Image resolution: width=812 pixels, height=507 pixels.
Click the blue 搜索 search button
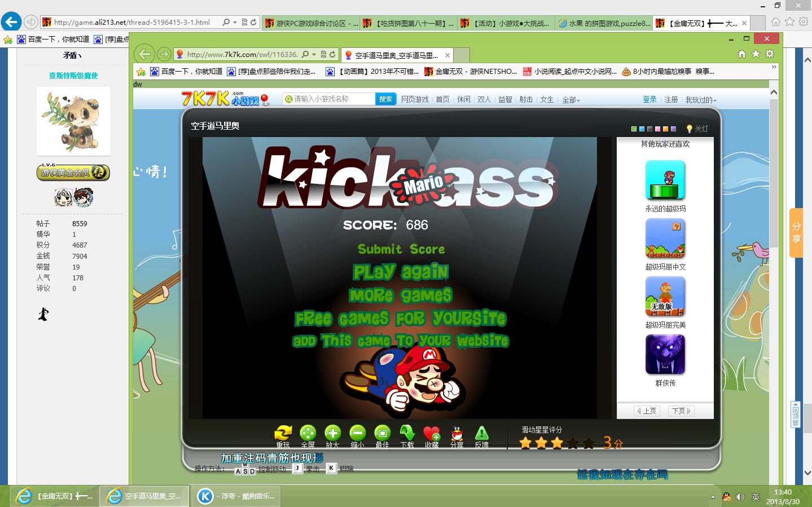pos(385,99)
